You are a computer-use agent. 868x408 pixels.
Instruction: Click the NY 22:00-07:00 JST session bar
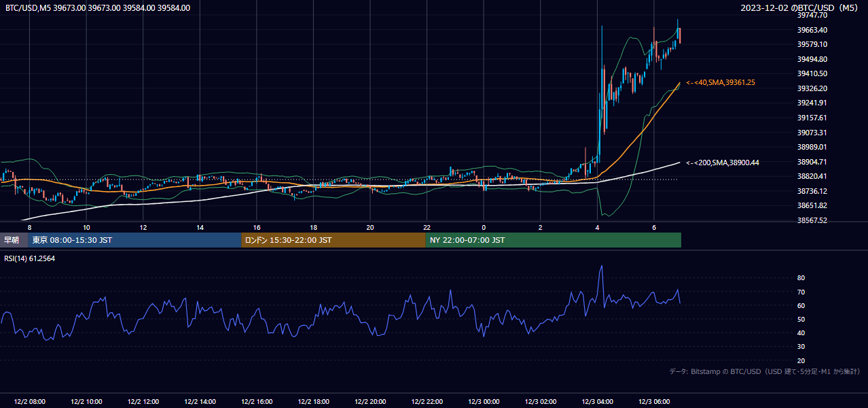point(554,240)
